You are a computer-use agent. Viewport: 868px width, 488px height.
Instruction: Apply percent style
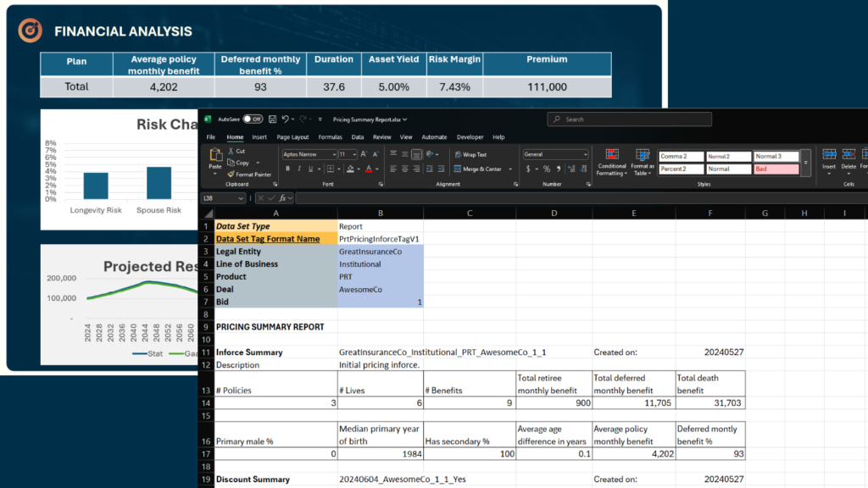[x=547, y=169]
